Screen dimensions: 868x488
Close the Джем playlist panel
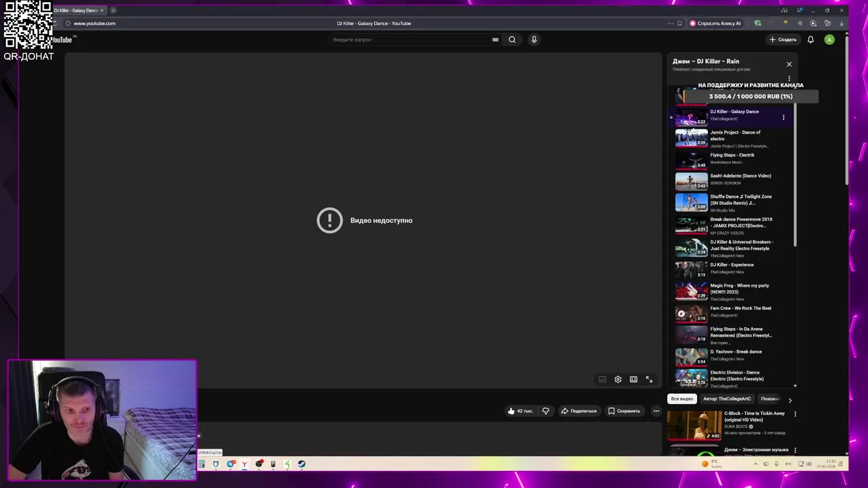789,64
